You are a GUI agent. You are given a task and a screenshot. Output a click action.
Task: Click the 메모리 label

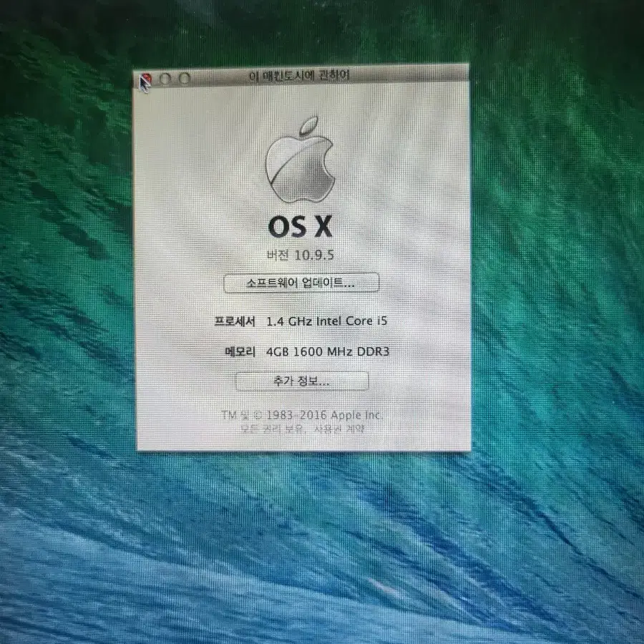[x=240, y=351]
